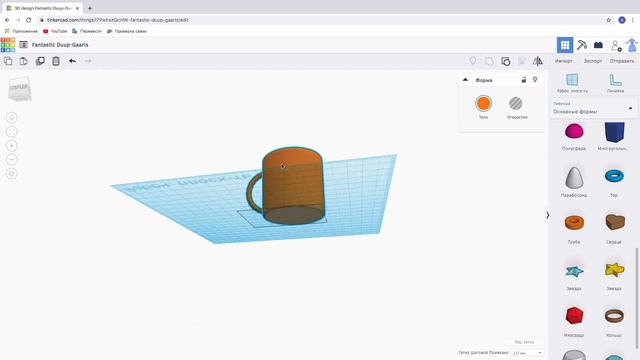Reload the page
Image resolution: width=640 pixels, height=360 pixels.
[x=29, y=20]
